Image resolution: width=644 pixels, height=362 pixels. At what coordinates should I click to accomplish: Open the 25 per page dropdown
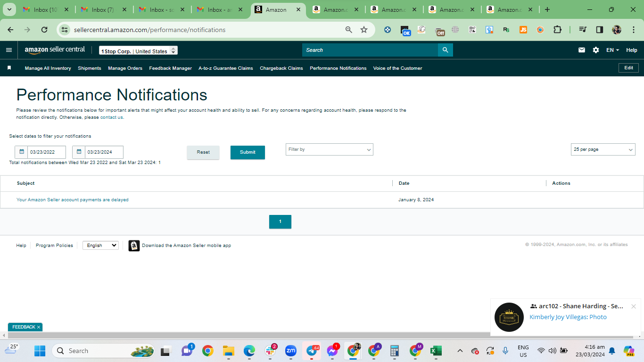(603, 149)
